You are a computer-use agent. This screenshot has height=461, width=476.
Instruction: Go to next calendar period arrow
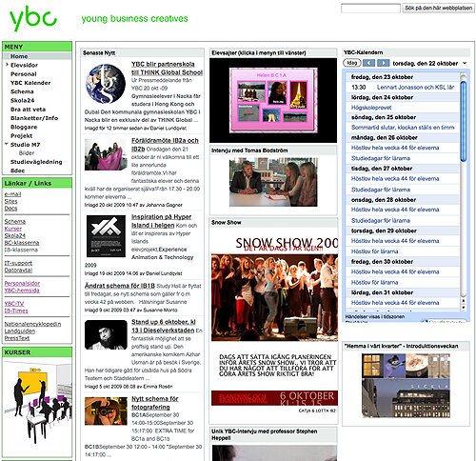384,63
